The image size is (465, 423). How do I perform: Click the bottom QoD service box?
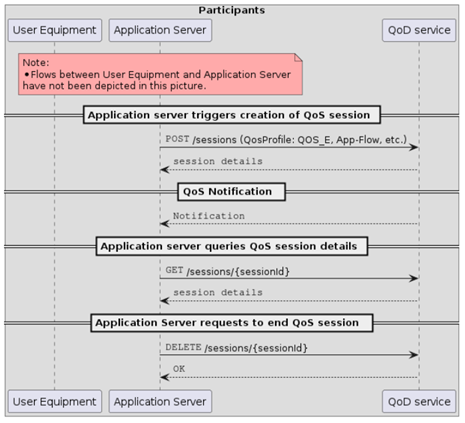coord(419,402)
